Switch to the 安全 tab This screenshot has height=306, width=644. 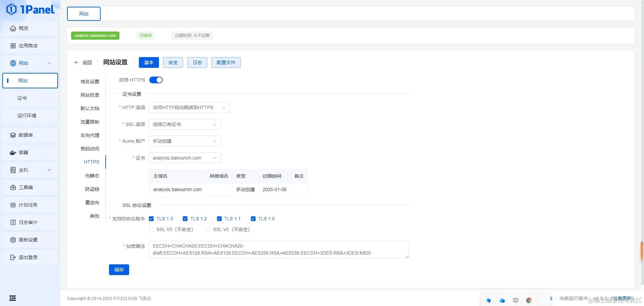(173, 62)
